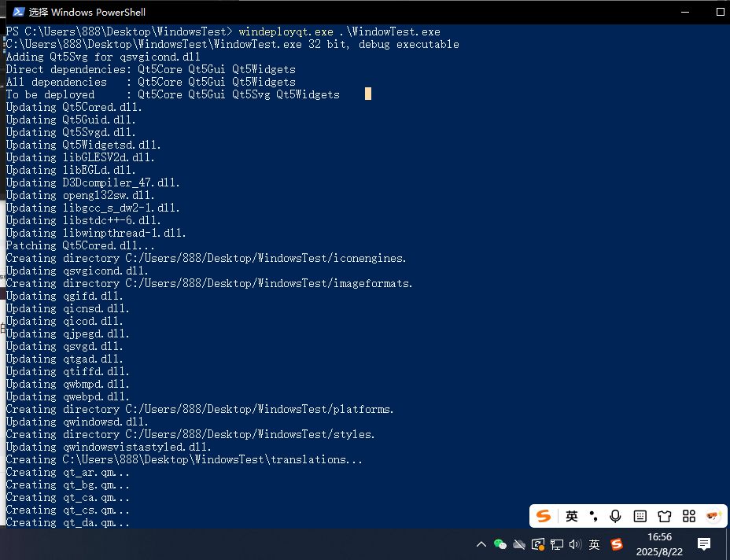
Task: Click the 'All dependencies' line
Action: point(151,82)
